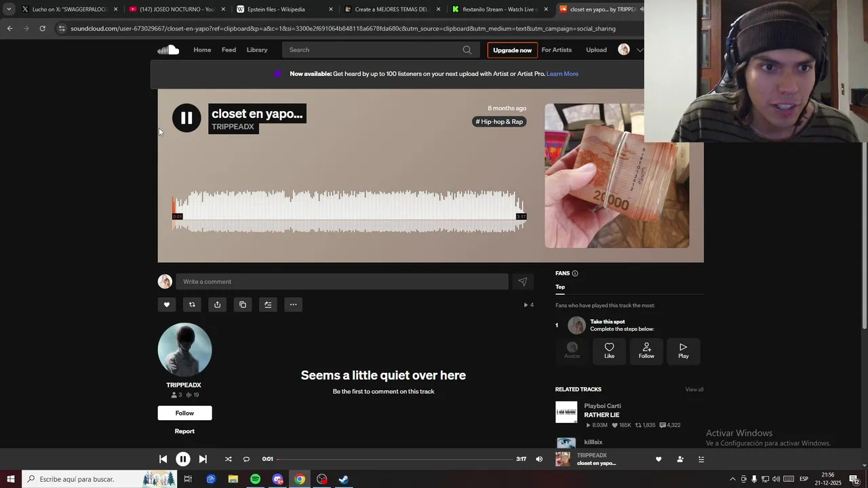Click the search magnifier icon
Screen dimensions: 868x488
click(467, 50)
